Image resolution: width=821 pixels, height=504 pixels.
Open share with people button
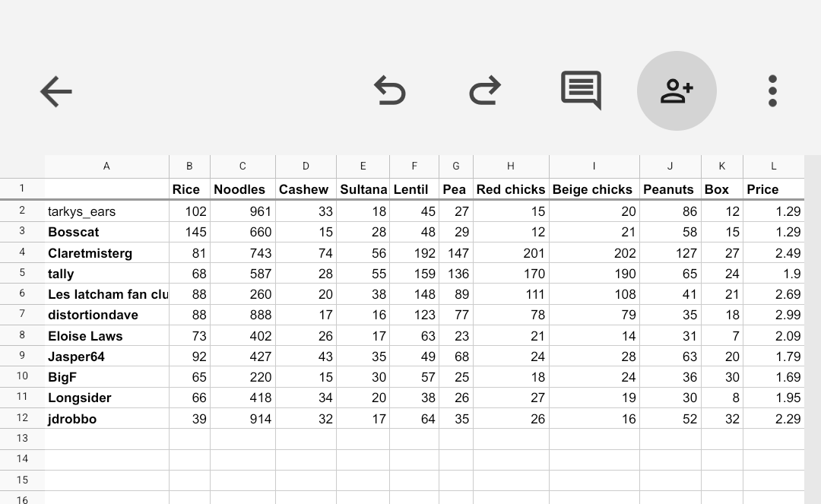click(677, 91)
